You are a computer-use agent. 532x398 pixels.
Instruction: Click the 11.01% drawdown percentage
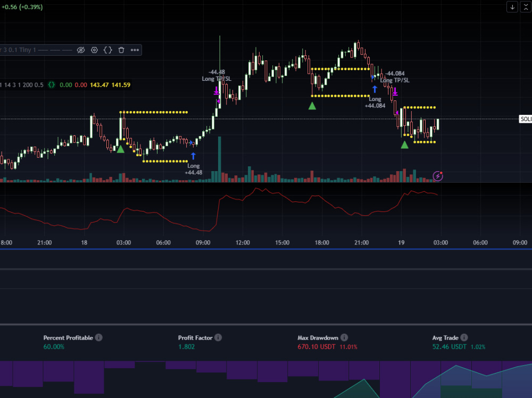(x=348, y=347)
